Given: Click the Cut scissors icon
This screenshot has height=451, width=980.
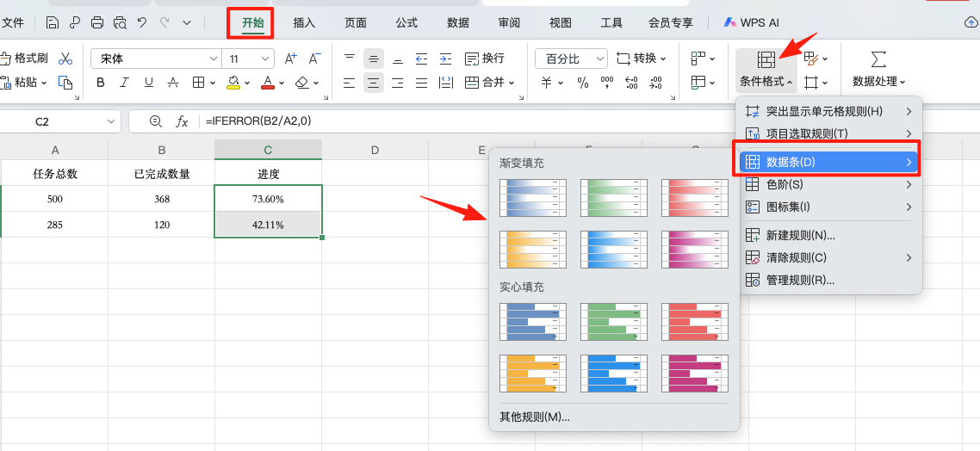Looking at the screenshot, I should coord(65,59).
